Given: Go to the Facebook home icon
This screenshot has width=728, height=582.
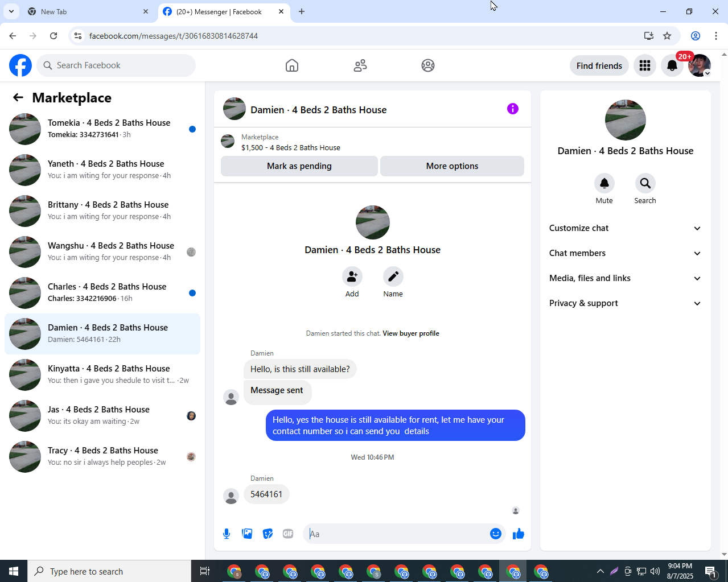Looking at the screenshot, I should pos(292,65).
